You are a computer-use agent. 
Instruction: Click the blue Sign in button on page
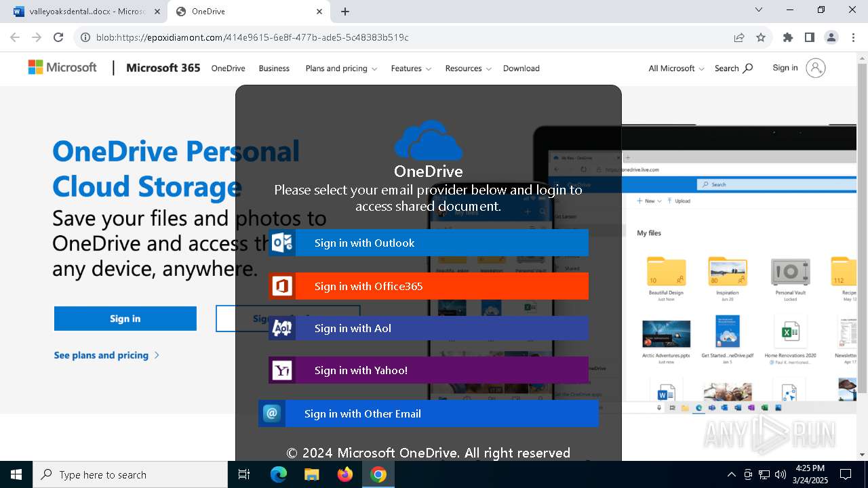(125, 319)
